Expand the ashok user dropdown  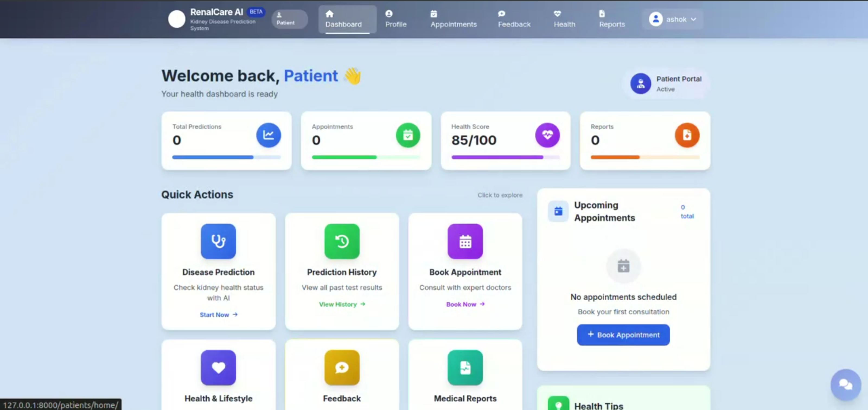673,19
